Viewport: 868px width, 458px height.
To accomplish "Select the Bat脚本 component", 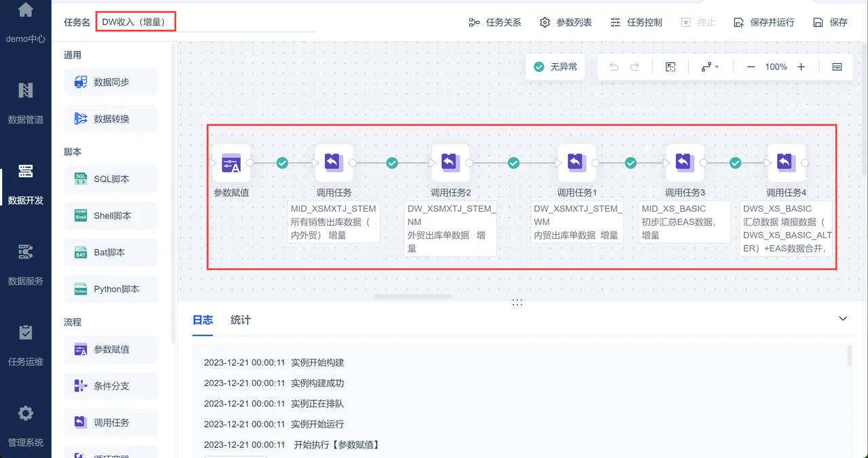I will pyautogui.click(x=111, y=252).
